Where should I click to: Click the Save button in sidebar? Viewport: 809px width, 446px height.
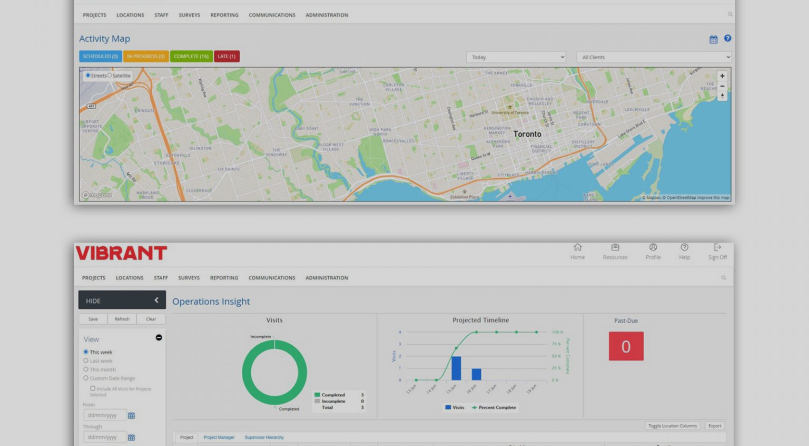93,319
